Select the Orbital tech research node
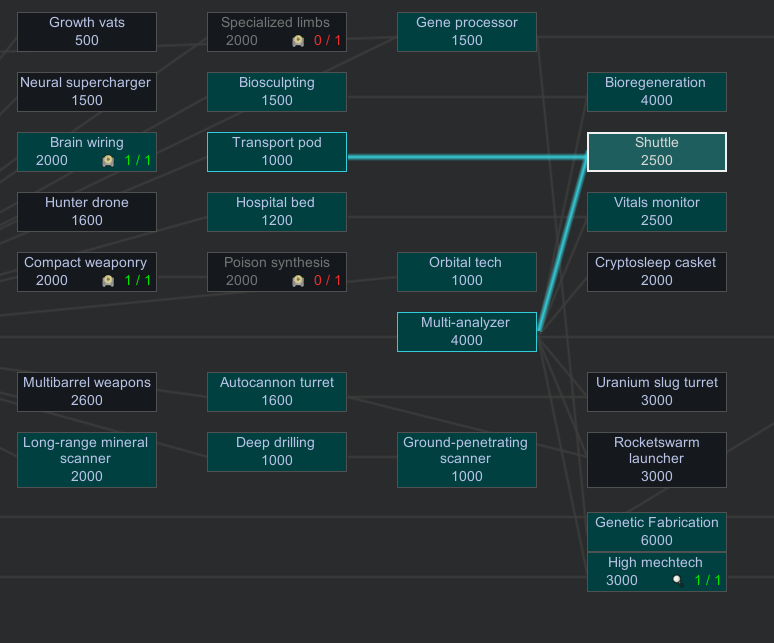This screenshot has height=643, width=774. coord(467,272)
